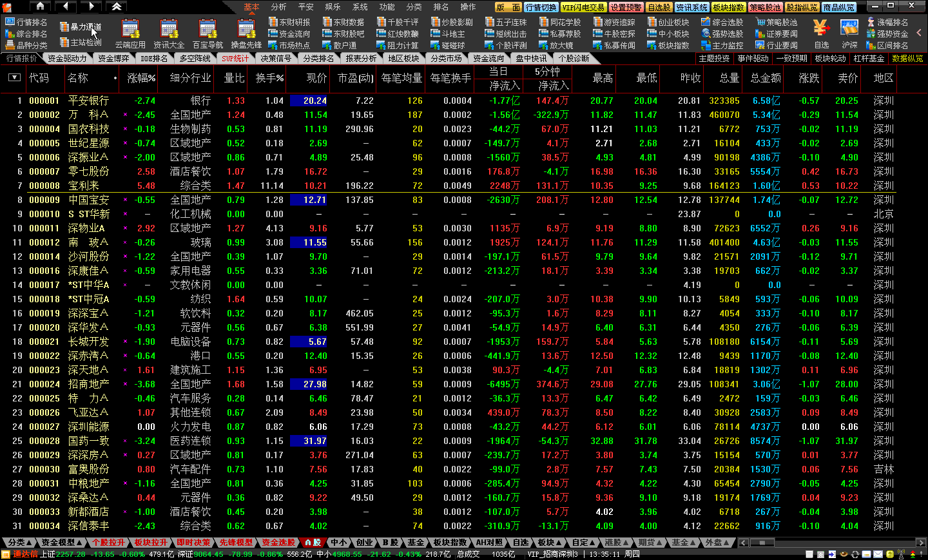This screenshot has width=928, height=560.
Task: Click the 通达信 label in the status bar
Action: (25, 554)
